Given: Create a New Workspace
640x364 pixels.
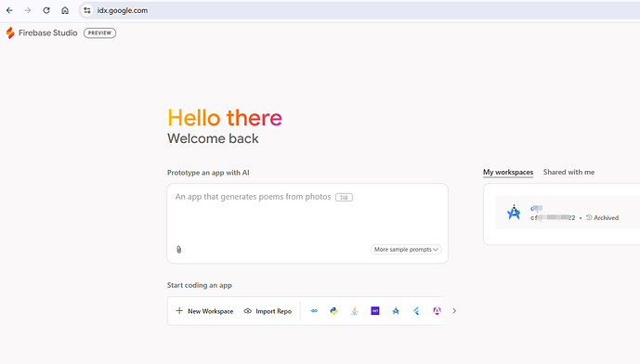Looking at the screenshot, I should pos(204,311).
